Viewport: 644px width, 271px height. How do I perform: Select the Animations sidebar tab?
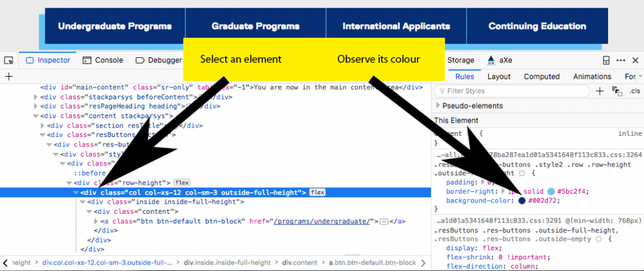592,76
